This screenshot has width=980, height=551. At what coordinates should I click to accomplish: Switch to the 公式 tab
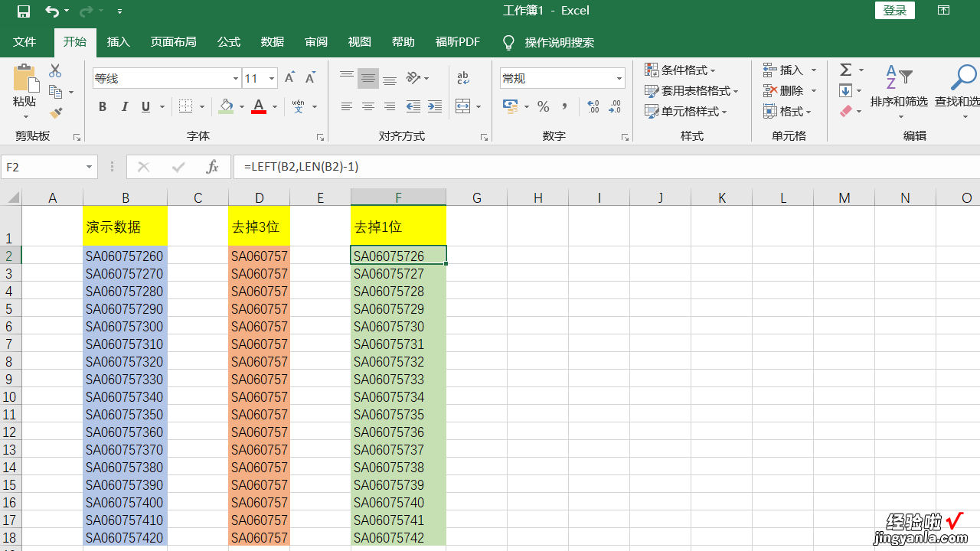(x=229, y=42)
